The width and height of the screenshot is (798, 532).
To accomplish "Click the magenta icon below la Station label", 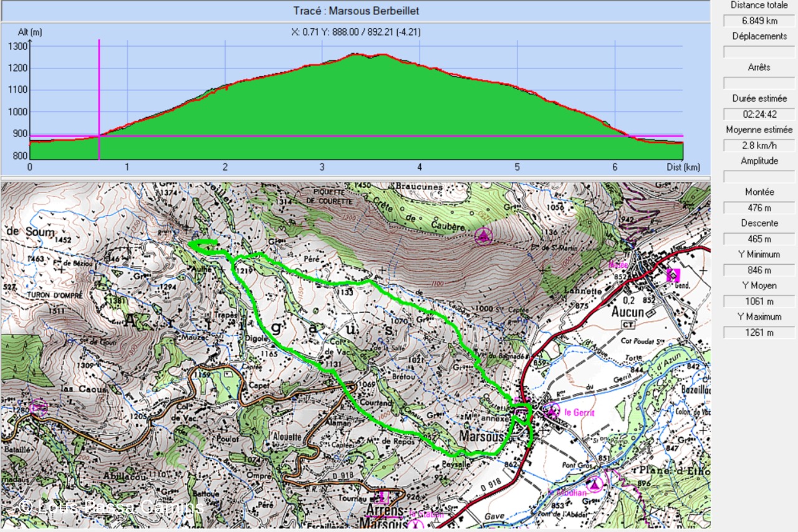I will [416, 525].
